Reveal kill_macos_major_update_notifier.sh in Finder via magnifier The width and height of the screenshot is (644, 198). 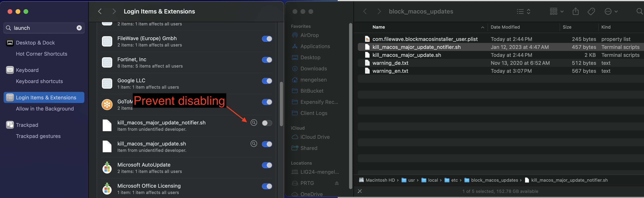click(254, 123)
